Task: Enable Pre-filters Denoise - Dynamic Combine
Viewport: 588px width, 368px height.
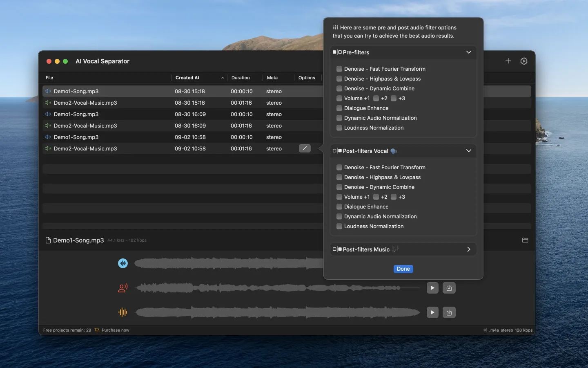Action: pos(339,88)
